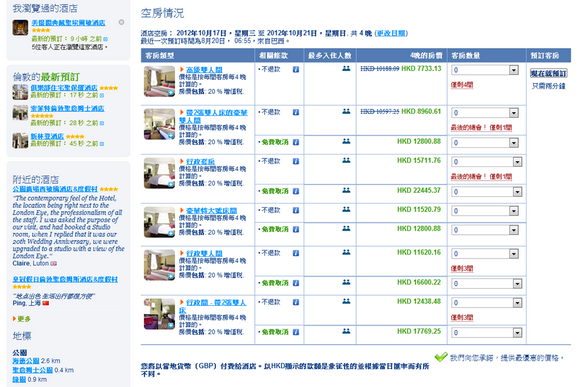Enlarge the 高級雙人間 room photo thumbnail
The image size is (580, 387).
click(159, 81)
